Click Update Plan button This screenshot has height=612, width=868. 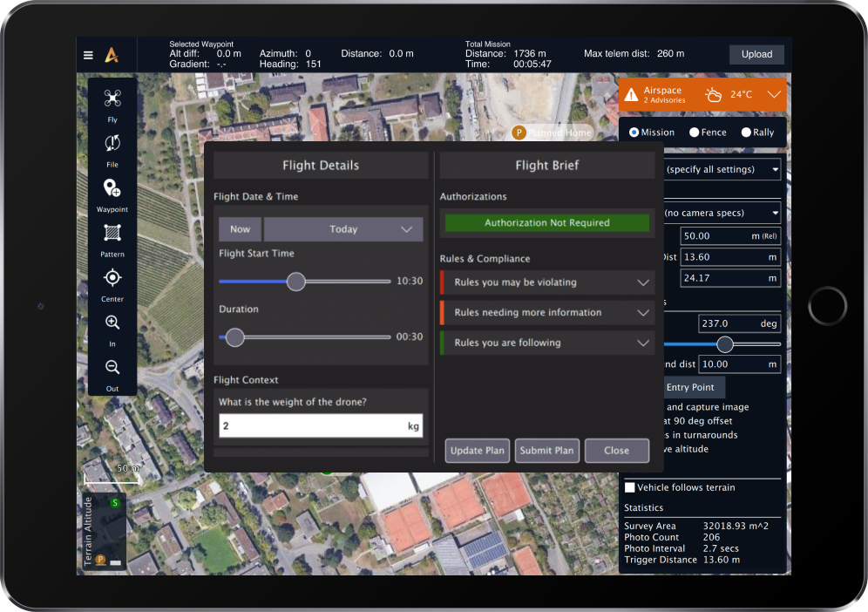(x=478, y=451)
